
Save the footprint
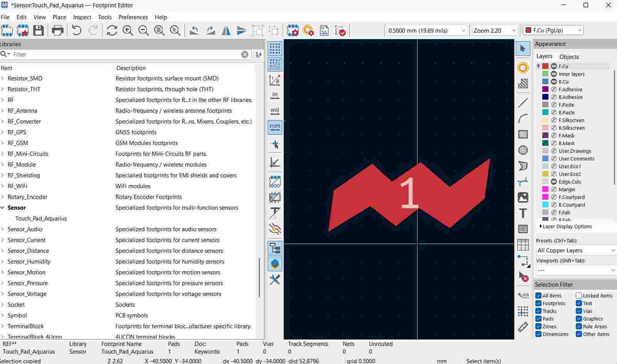pyautogui.click(x=39, y=30)
